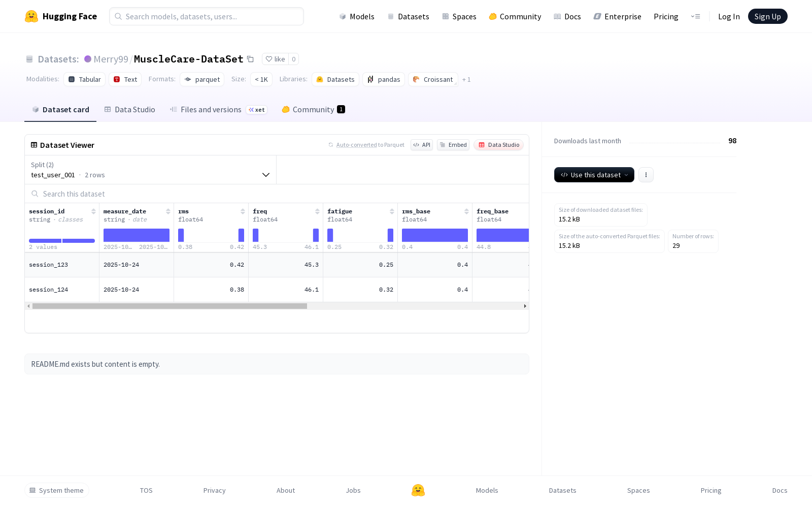The height and width of the screenshot is (508, 812).
Task: Sort the rms_base column
Action: pos(466,211)
